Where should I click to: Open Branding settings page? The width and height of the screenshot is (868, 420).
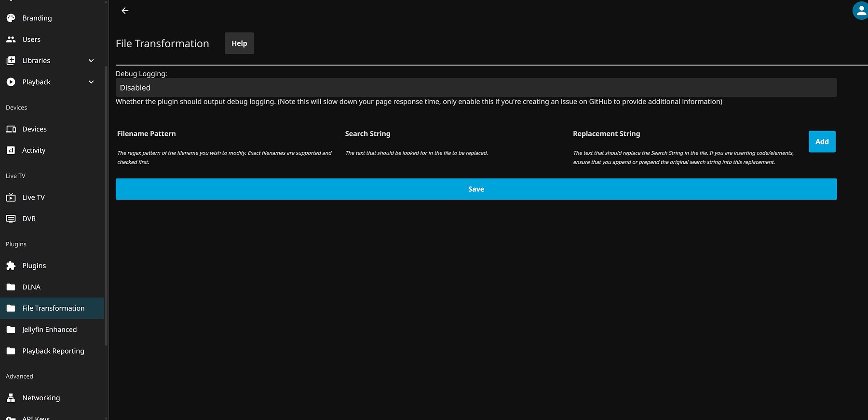click(37, 18)
